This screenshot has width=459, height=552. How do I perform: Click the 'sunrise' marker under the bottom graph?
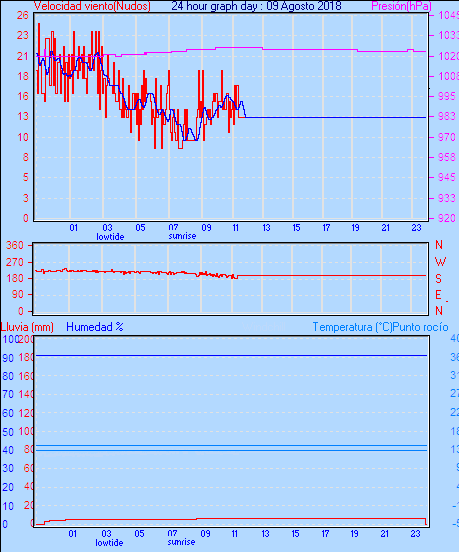coord(181,542)
